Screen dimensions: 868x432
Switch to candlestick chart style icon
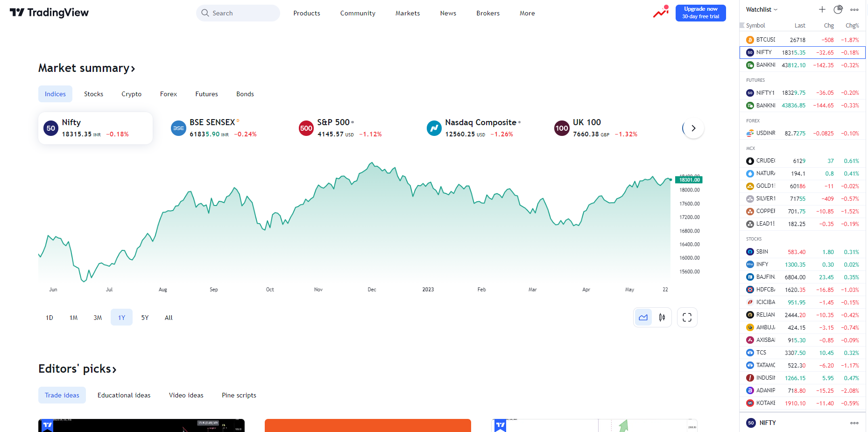662,318
